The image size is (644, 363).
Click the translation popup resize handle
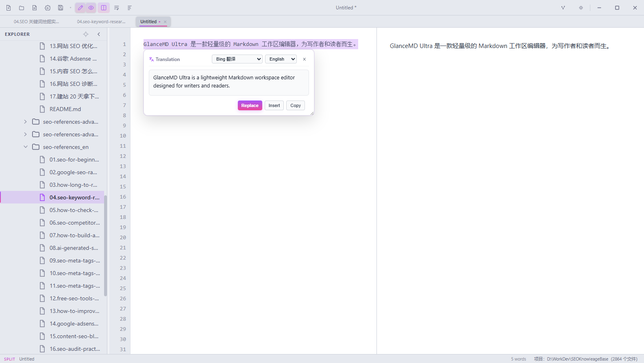(x=312, y=113)
